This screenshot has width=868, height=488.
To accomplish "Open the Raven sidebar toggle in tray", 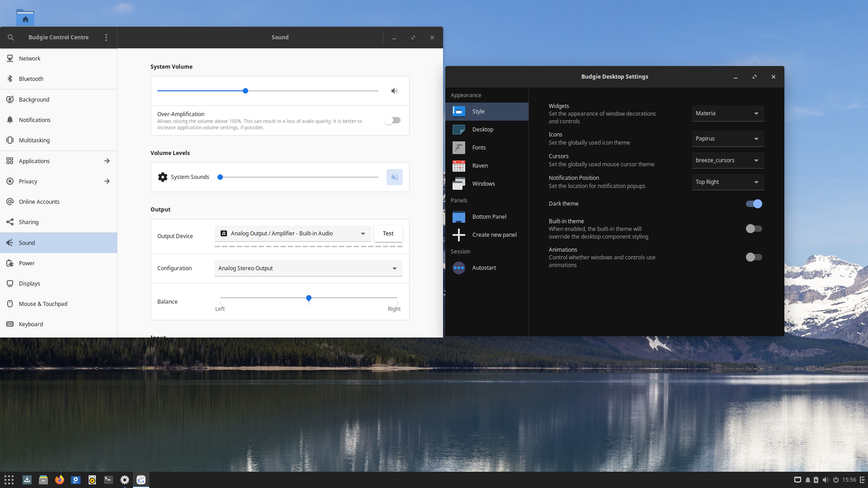I will [x=863, y=480].
